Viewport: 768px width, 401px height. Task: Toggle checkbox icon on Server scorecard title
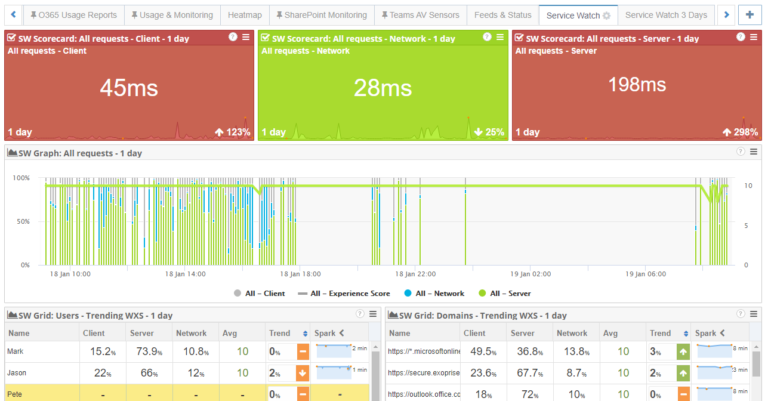[x=519, y=38]
